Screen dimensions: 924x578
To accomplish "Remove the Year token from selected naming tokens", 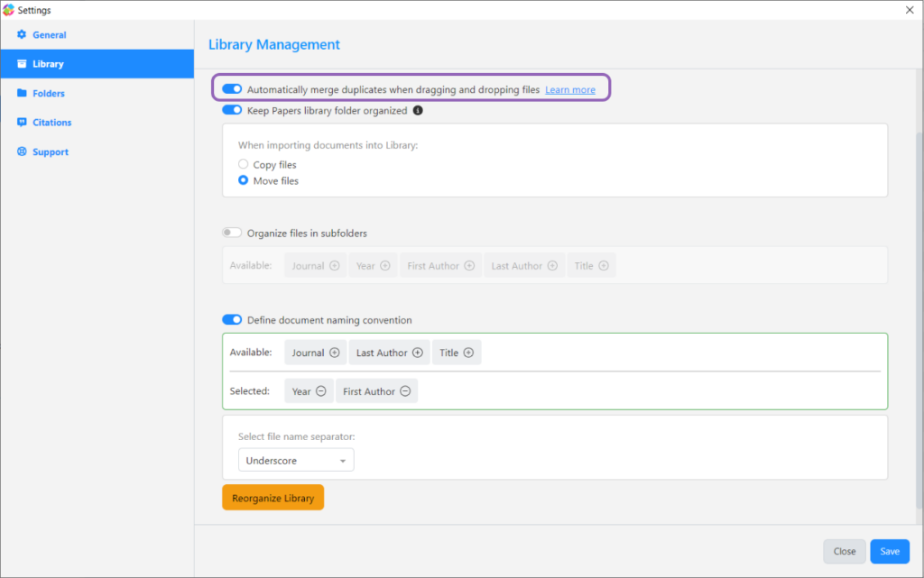I will [322, 390].
